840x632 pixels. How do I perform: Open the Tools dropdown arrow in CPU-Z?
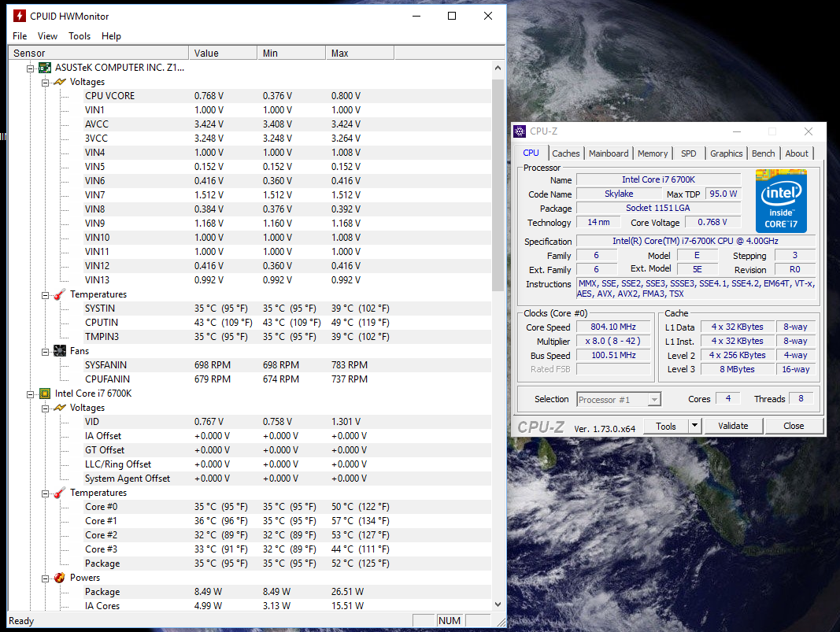(694, 426)
